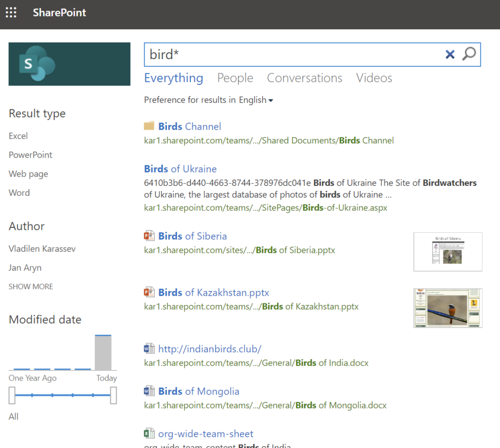Click the Word icon beside indianbirds.club link

coord(149,348)
